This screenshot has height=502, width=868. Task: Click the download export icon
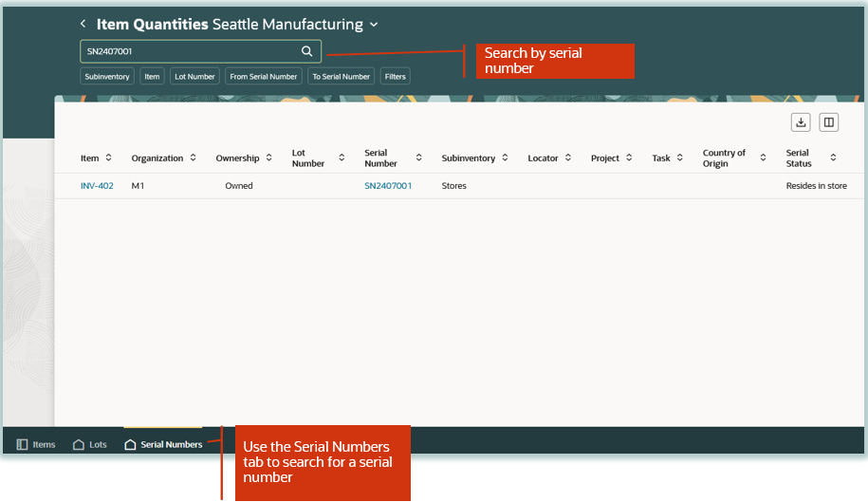(x=801, y=122)
